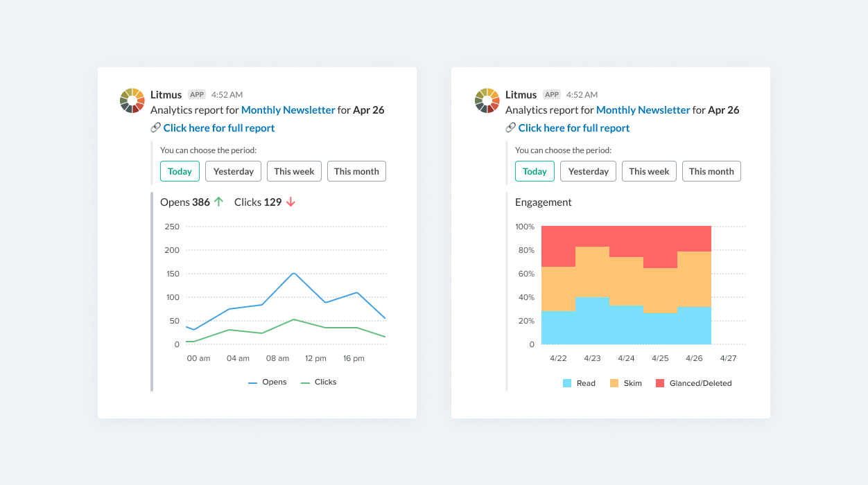Open Monthly Newsletter link in left card
The width and height of the screenshot is (868, 485).
coord(288,110)
